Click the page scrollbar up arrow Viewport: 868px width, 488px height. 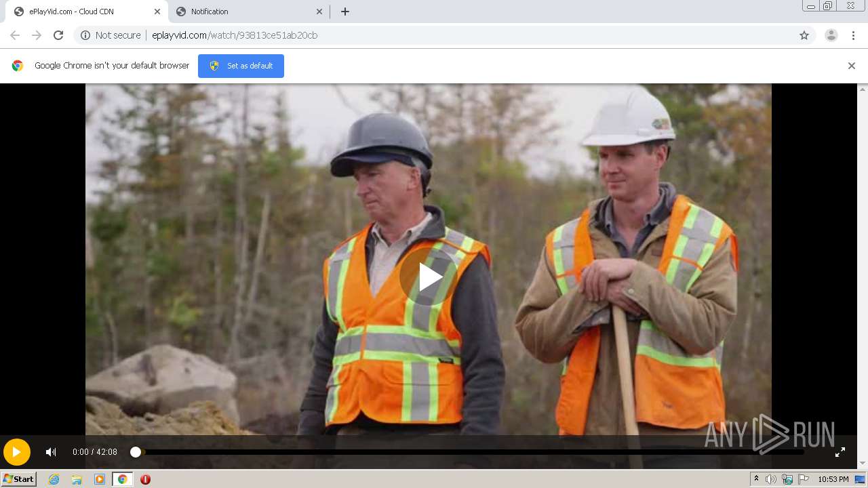[x=863, y=89]
